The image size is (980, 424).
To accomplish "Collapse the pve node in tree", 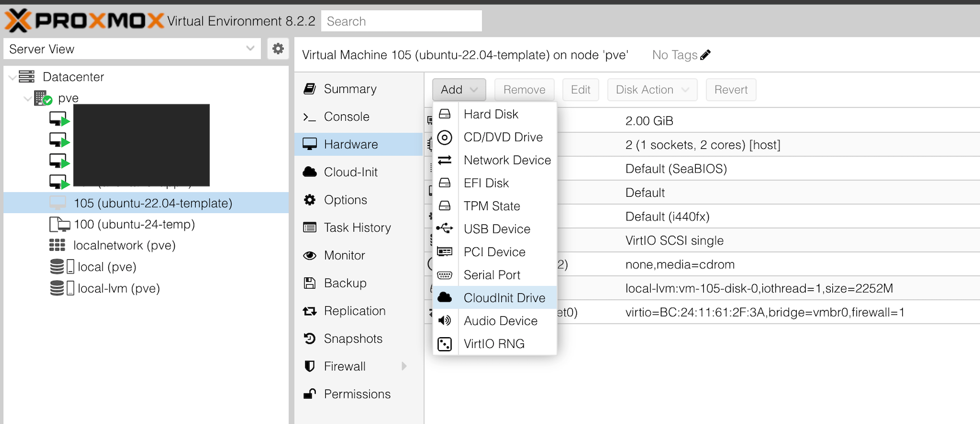I will coord(27,99).
